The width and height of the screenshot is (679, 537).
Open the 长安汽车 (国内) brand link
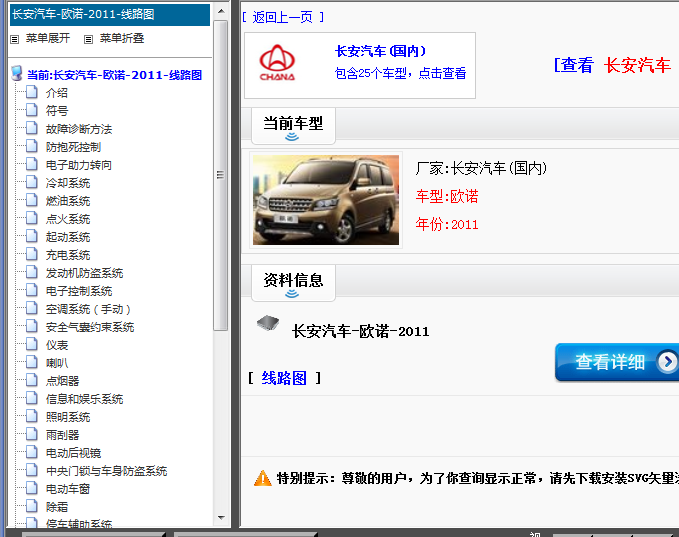(380, 51)
